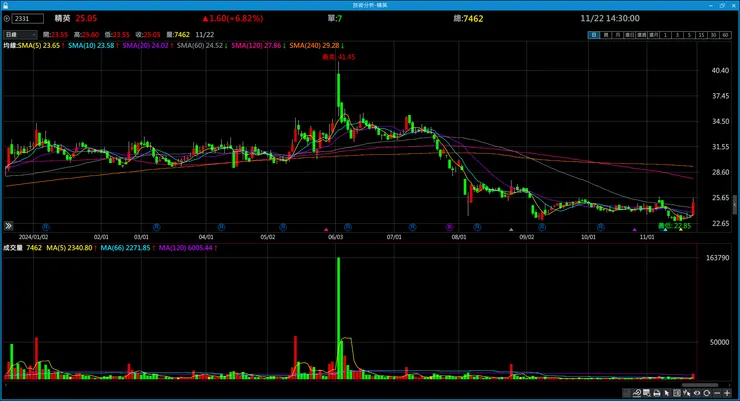This screenshot has height=401, width=740.
Task: Click the grey triangle marker before 09/02
Action: click(511, 229)
